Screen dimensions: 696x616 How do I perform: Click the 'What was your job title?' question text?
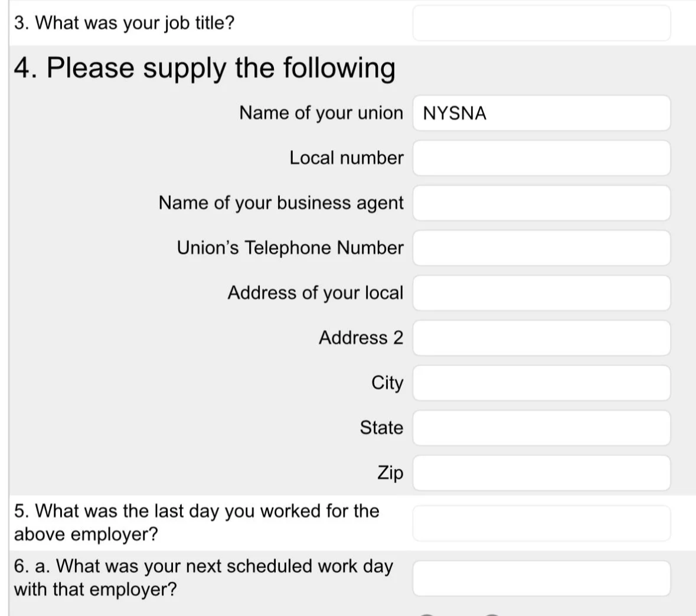pos(124,23)
